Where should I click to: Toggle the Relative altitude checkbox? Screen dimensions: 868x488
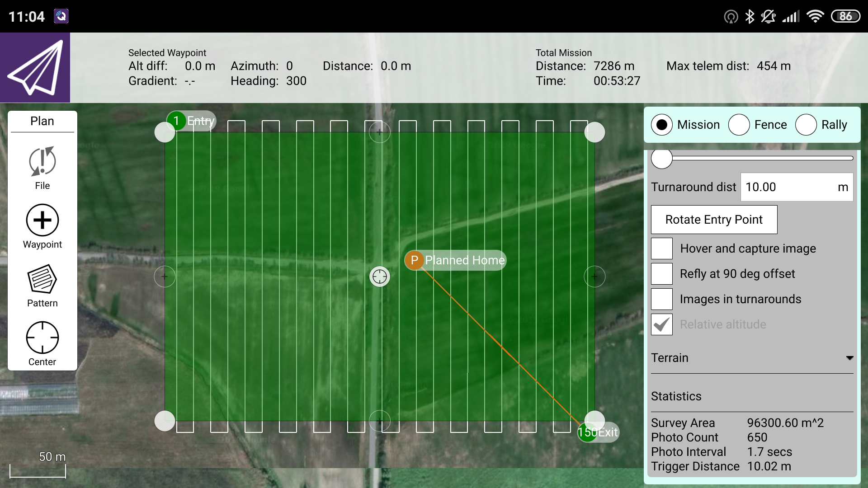point(662,324)
